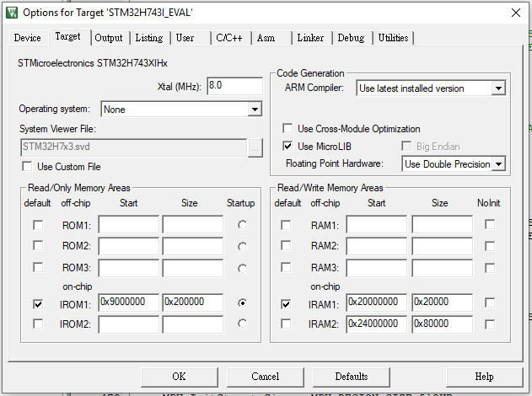Enable NoInit for RAM2
The width and height of the screenshot is (532, 396).
(x=490, y=246)
